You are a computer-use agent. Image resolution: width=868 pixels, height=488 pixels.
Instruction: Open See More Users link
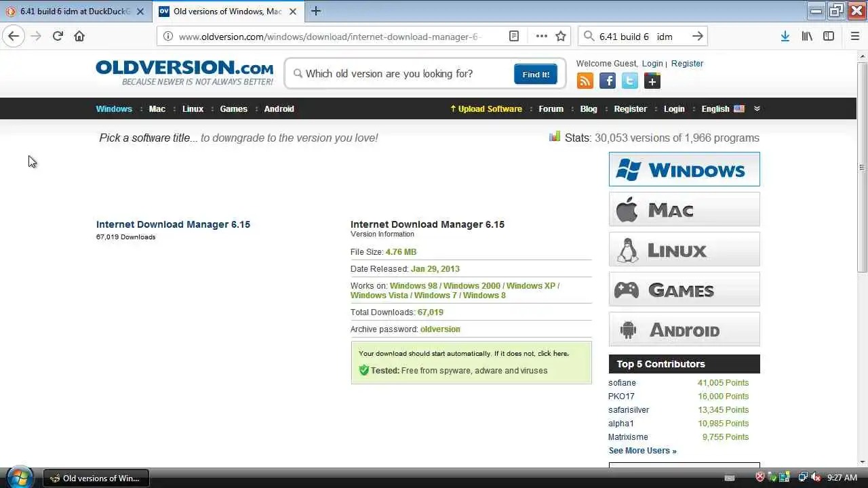[642, 450]
